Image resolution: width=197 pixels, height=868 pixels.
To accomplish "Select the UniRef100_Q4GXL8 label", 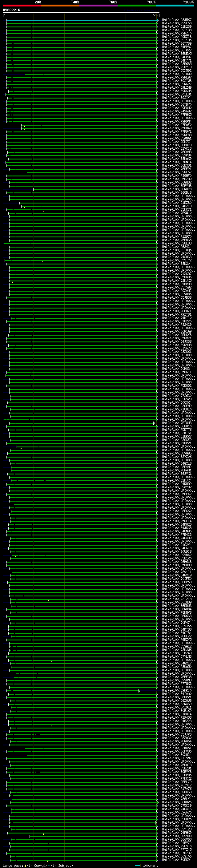I will [176, 464].
